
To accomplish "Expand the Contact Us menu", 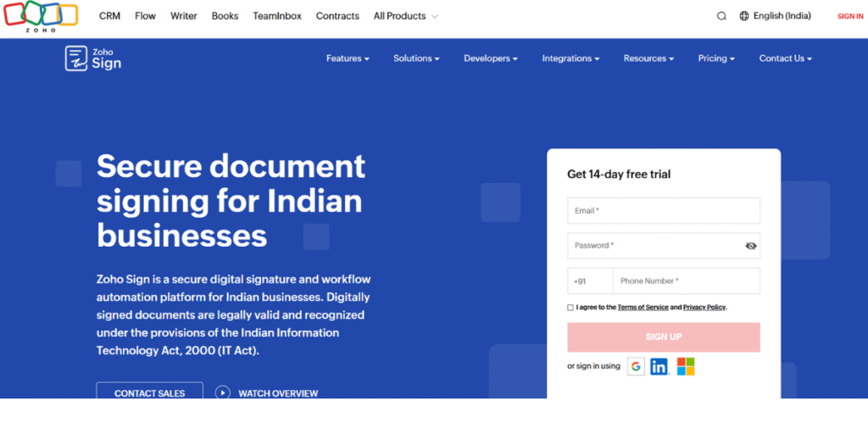I will pyautogui.click(x=786, y=58).
